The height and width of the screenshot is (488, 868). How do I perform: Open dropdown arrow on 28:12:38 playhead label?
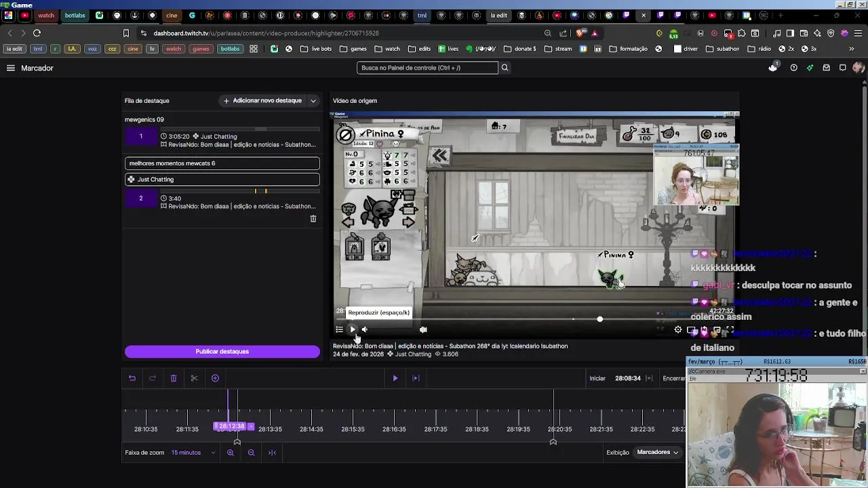pyautogui.click(x=251, y=426)
